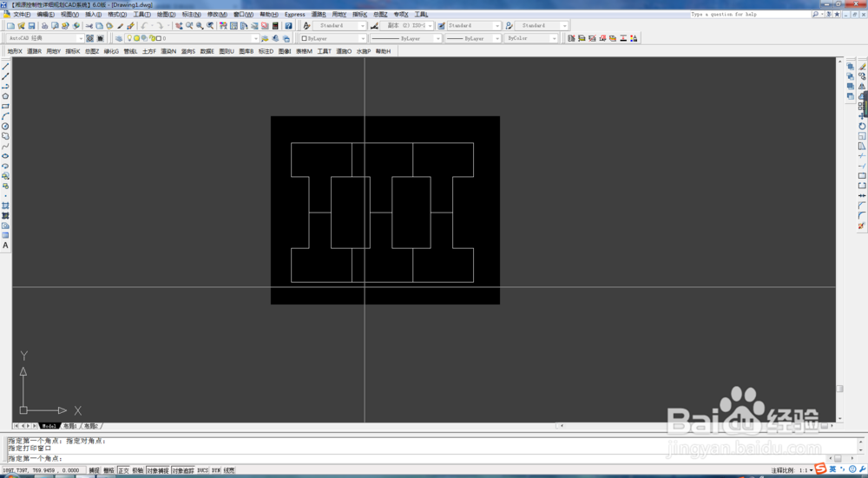Screen dimensions: 868x478
Task: Click 土方F in the custom toolbar
Action: point(149,51)
